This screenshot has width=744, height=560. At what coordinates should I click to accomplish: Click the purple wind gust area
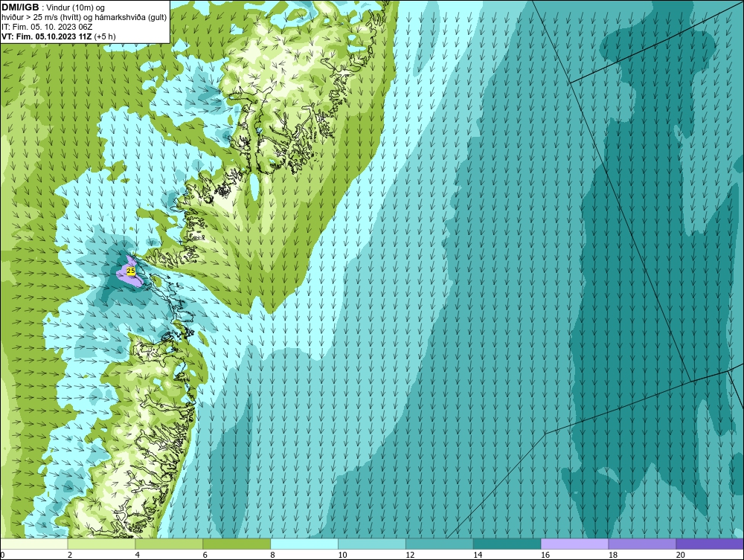click(129, 278)
